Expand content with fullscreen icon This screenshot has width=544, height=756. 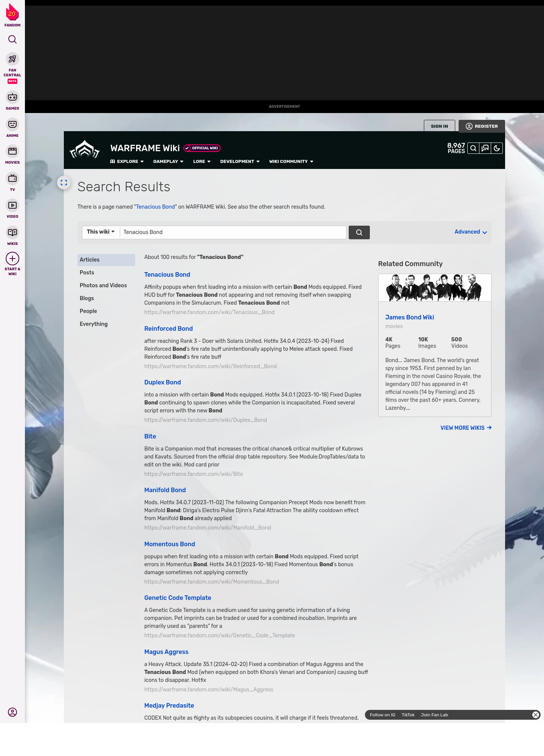[64, 183]
